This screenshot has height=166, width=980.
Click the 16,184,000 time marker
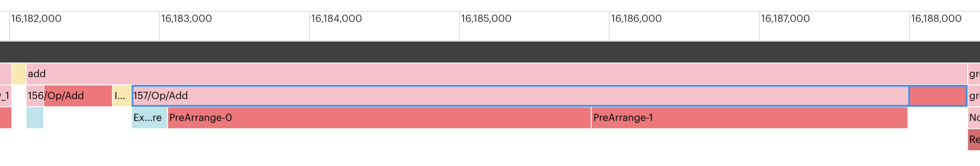point(337,19)
